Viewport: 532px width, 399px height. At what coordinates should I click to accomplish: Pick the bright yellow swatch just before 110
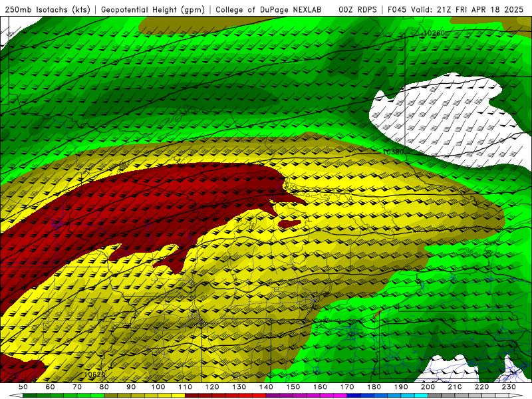(178, 395)
